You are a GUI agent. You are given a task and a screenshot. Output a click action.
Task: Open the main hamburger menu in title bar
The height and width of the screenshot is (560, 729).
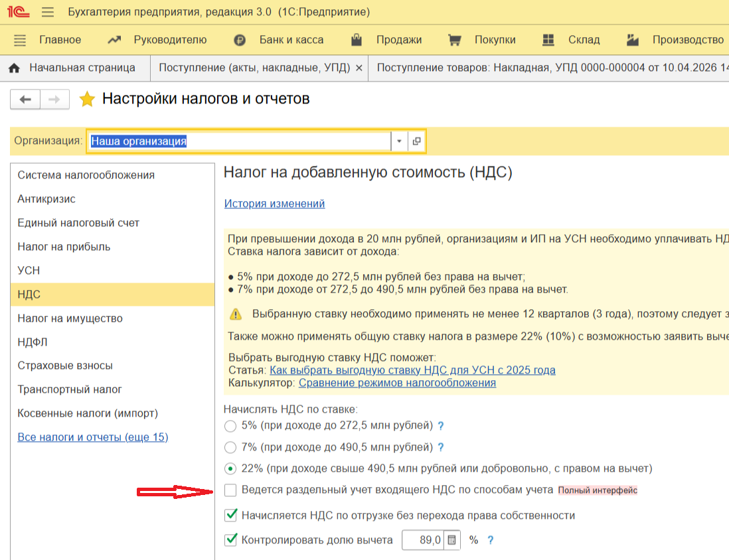47,12
